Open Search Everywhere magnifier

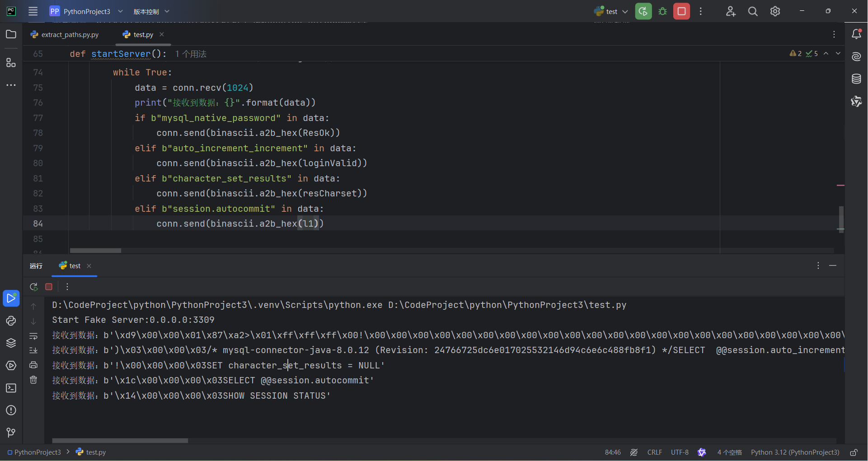click(753, 11)
